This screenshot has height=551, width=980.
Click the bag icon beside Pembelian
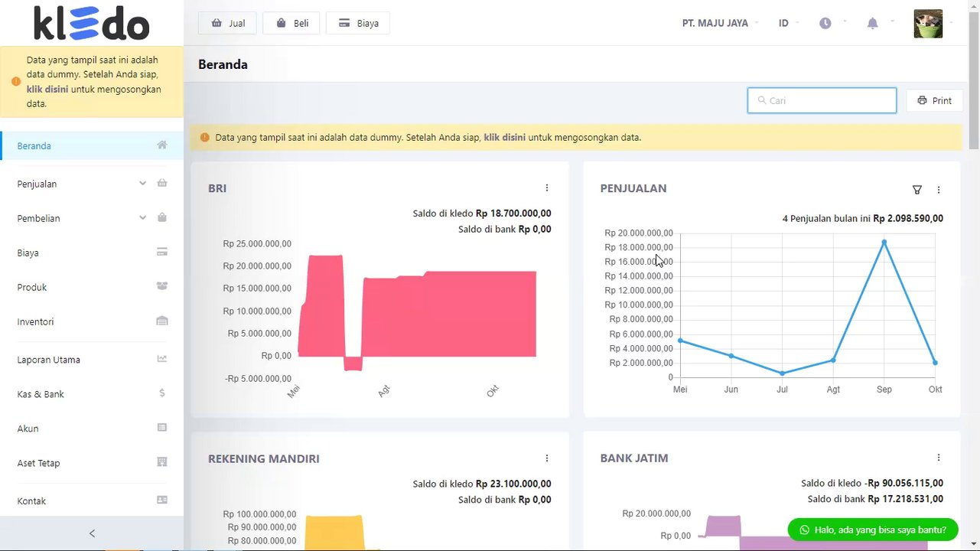[162, 217]
